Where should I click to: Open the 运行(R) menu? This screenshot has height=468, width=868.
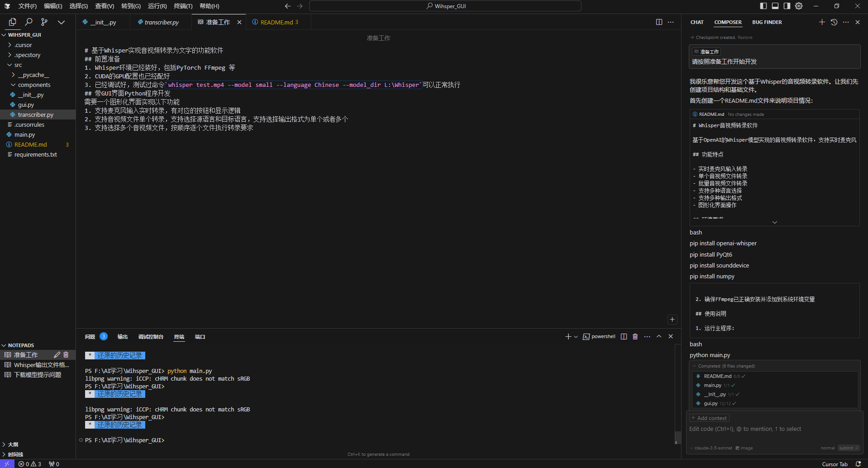[157, 6]
